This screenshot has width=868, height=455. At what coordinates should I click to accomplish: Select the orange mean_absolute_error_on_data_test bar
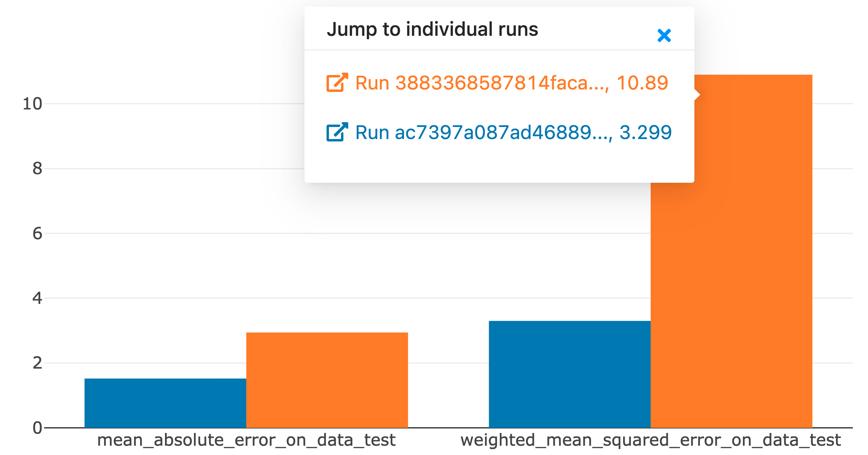click(x=327, y=380)
